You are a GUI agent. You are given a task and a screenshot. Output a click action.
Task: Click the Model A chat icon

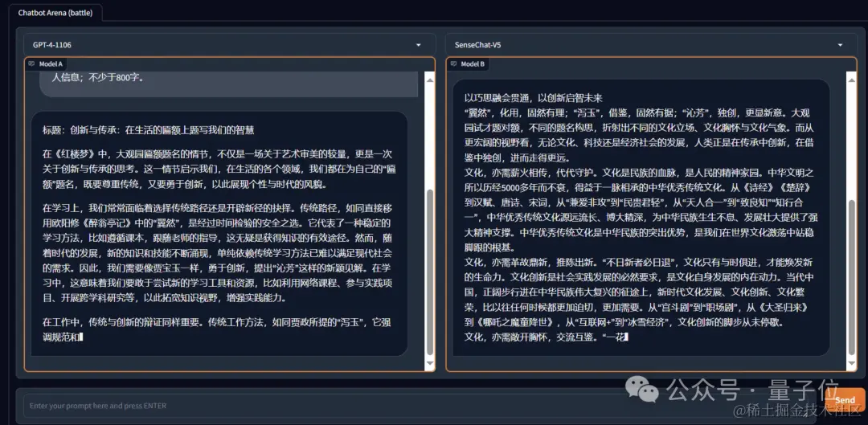[32, 64]
